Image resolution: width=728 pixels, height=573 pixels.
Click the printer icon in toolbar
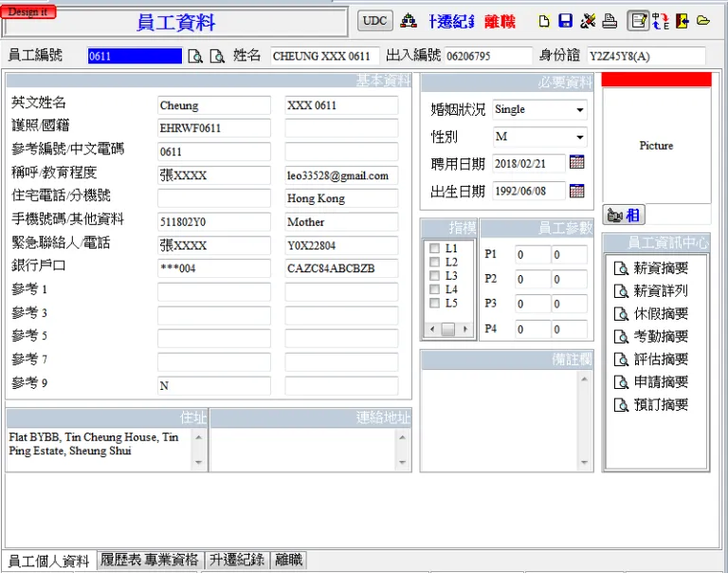610,21
